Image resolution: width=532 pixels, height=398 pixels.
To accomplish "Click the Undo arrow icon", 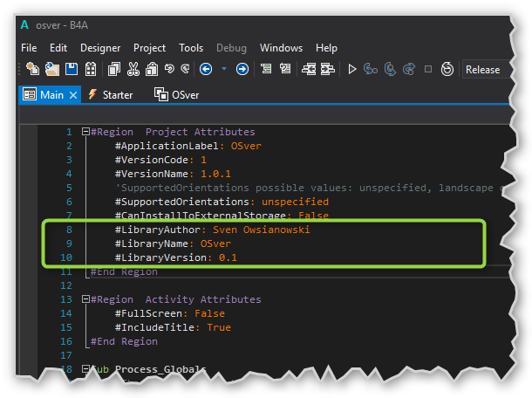I will pos(169,69).
